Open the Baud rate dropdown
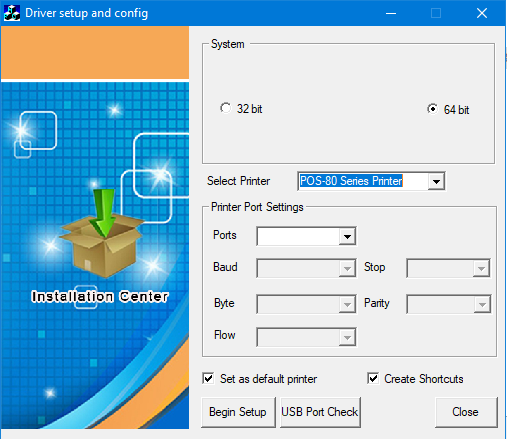The width and height of the screenshot is (507, 439). 347,268
